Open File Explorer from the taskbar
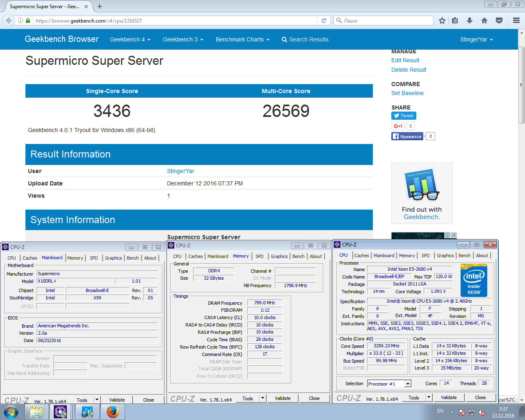 (37, 412)
